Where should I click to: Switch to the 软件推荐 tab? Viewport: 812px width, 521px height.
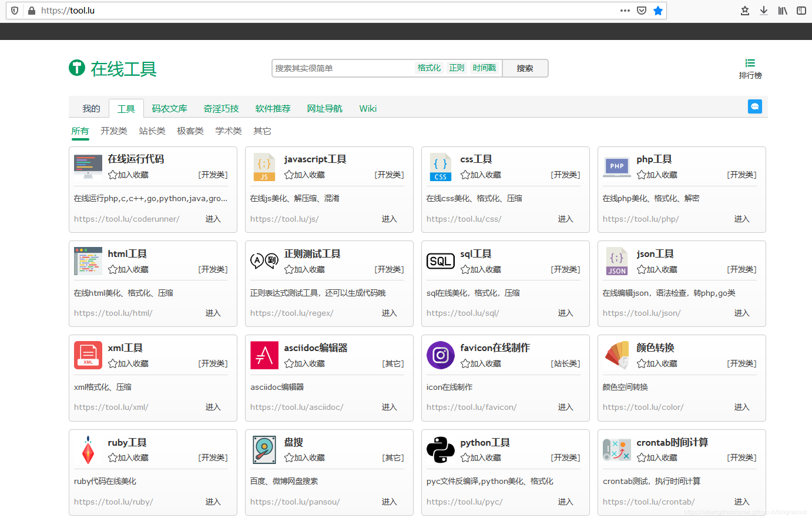coord(273,108)
